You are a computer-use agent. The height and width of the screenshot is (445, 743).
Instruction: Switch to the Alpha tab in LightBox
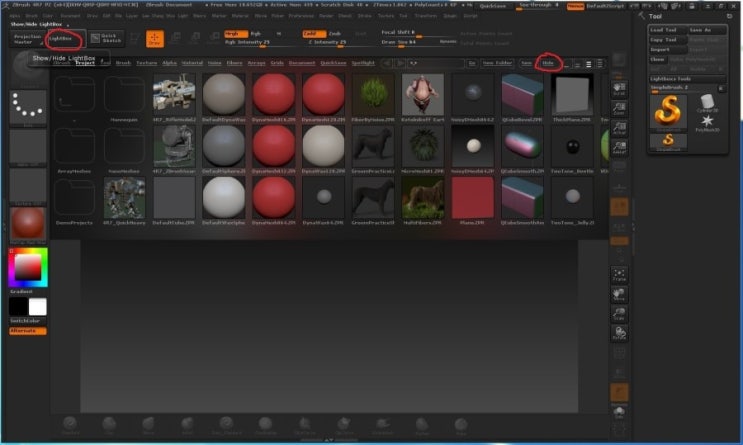point(169,63)
